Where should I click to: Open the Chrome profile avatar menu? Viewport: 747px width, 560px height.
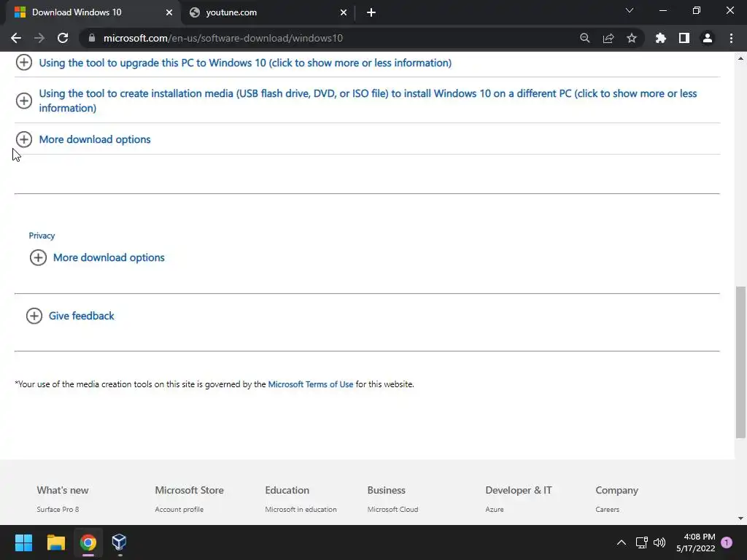pyautogui.click(x=708, y=38)
